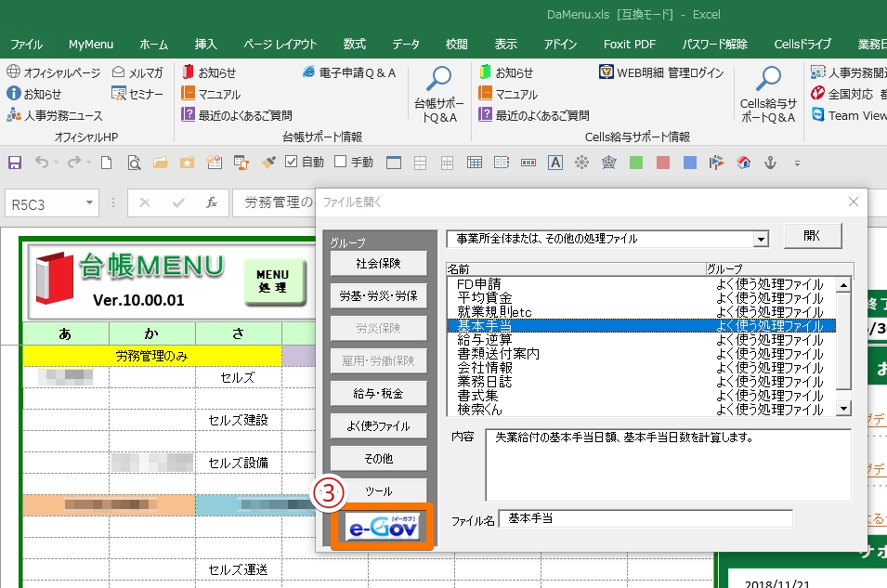Open the ファイル menu tab
The width and height of the screenshot is (887, 588).
[x=26, y=45]
